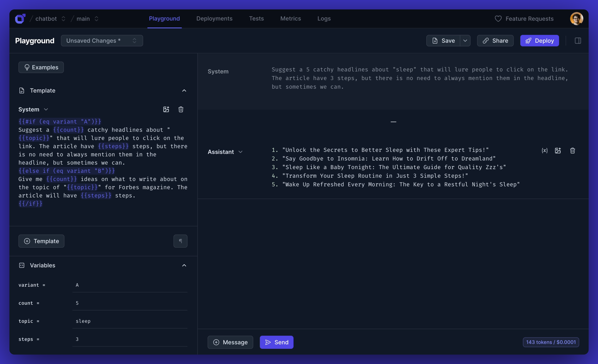The height and width of the screenshot is (364, 598).
Task: Delete the Assistant response via trash icon
Action: pyautogui.click(x=573, y=151)
